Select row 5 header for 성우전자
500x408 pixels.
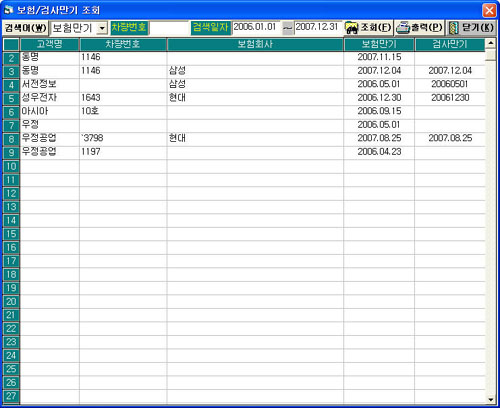pyautogui.click(x=11, y=99)
